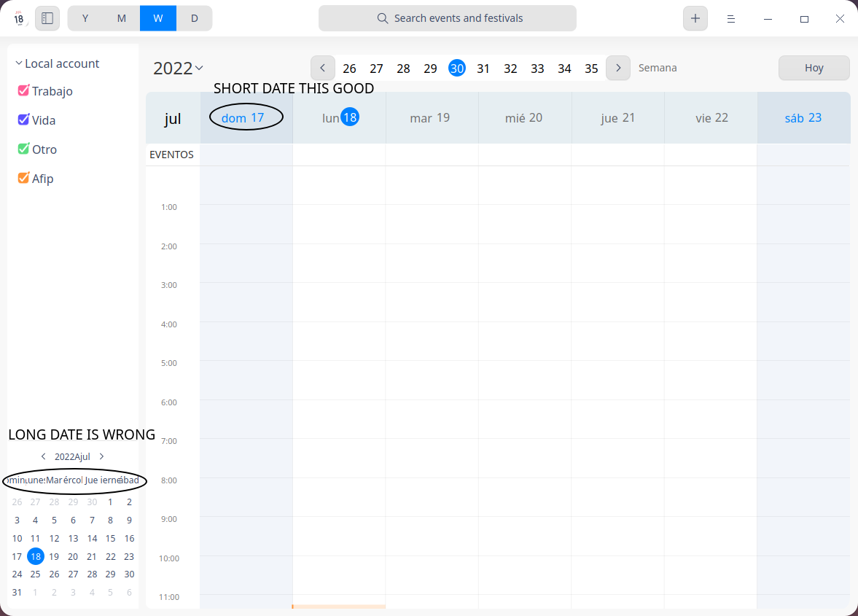Collapse the Local account section
The image size is (858, 616).
click(x=19, y=63)
